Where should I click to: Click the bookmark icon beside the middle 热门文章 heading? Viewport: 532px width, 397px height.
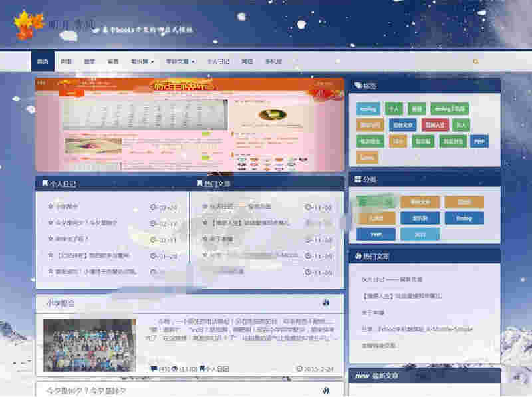pos(199,184)
